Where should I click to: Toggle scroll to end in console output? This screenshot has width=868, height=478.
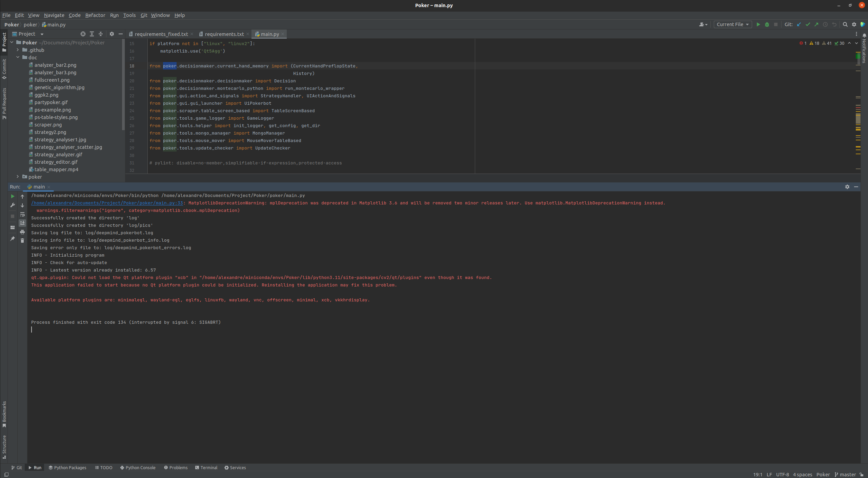tap(22, 223)
